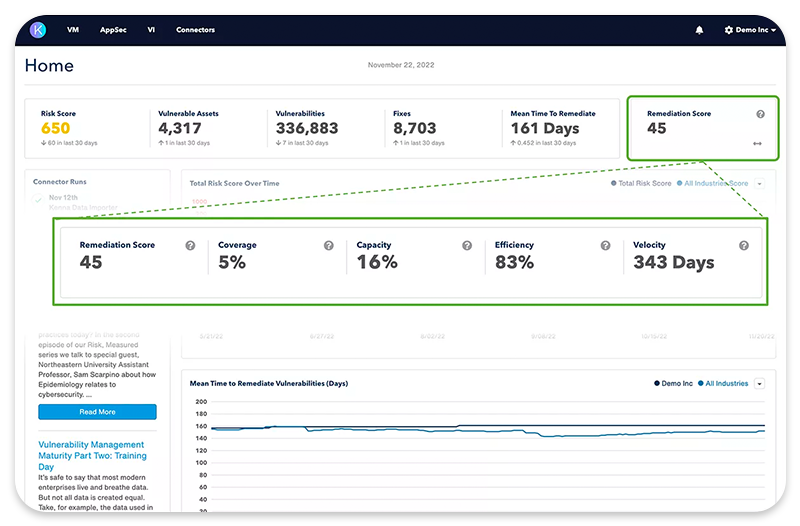Click Coverage value 5%
Screen dimensions: 800x526
point(232,262)
